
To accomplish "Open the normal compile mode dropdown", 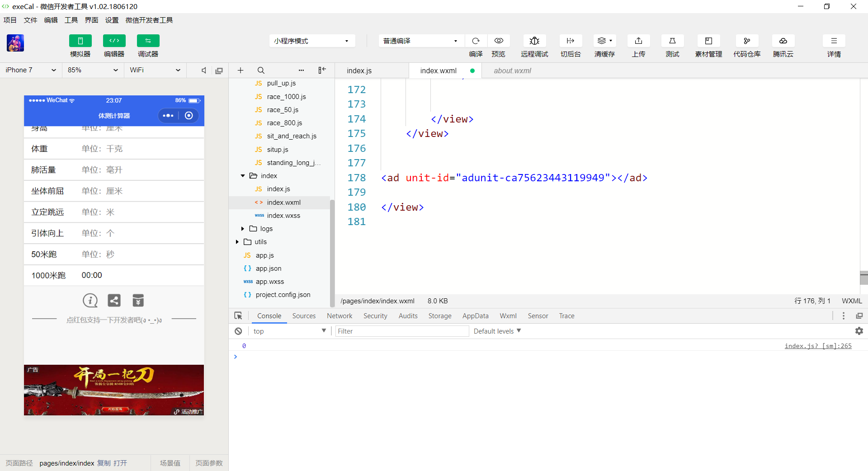I will (421, 41).
